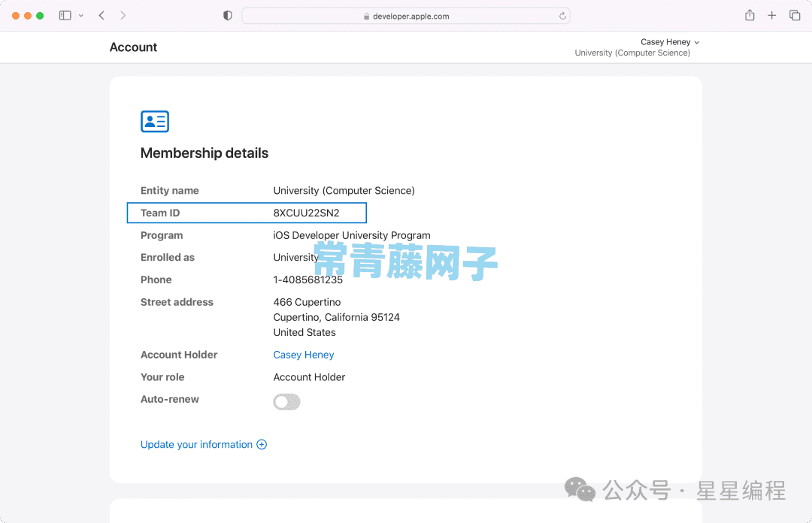
Task: Reload the page with the refresh icon
Action: [x=562, y=16]
